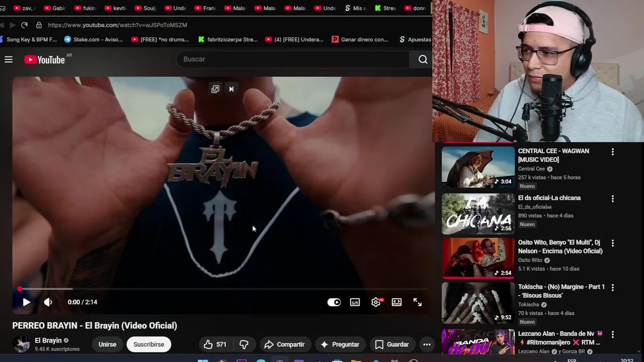The width and height of the screenshot is (644, 362).
Task: Open the [FREE] *no drums bookmark
Action: point(160,39)
